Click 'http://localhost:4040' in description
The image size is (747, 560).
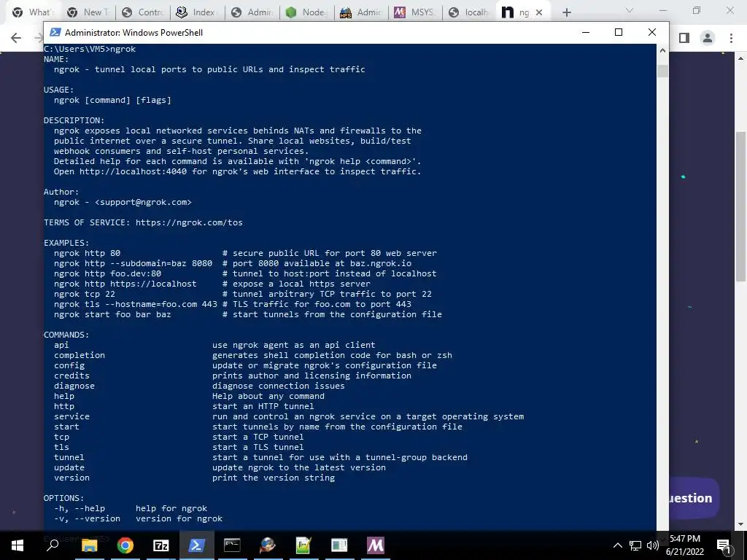133,171
